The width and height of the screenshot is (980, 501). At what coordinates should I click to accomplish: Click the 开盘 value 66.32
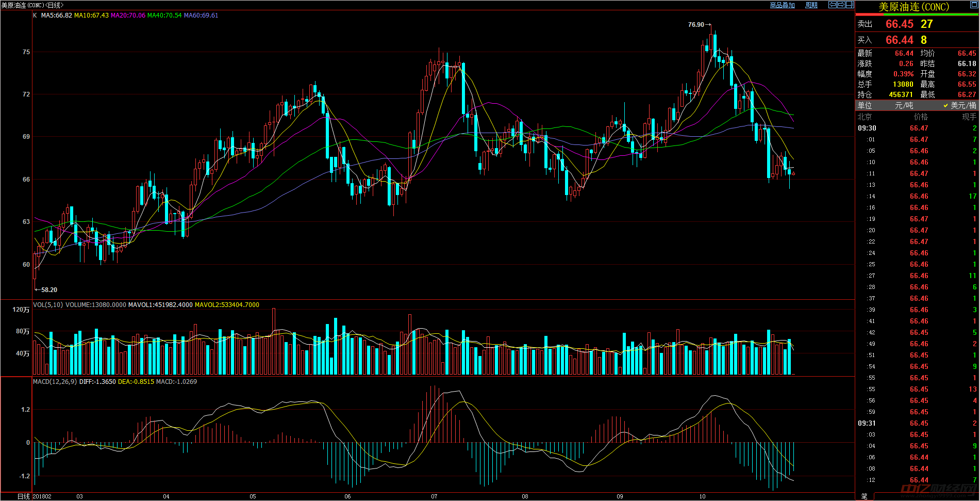(967, 74)
